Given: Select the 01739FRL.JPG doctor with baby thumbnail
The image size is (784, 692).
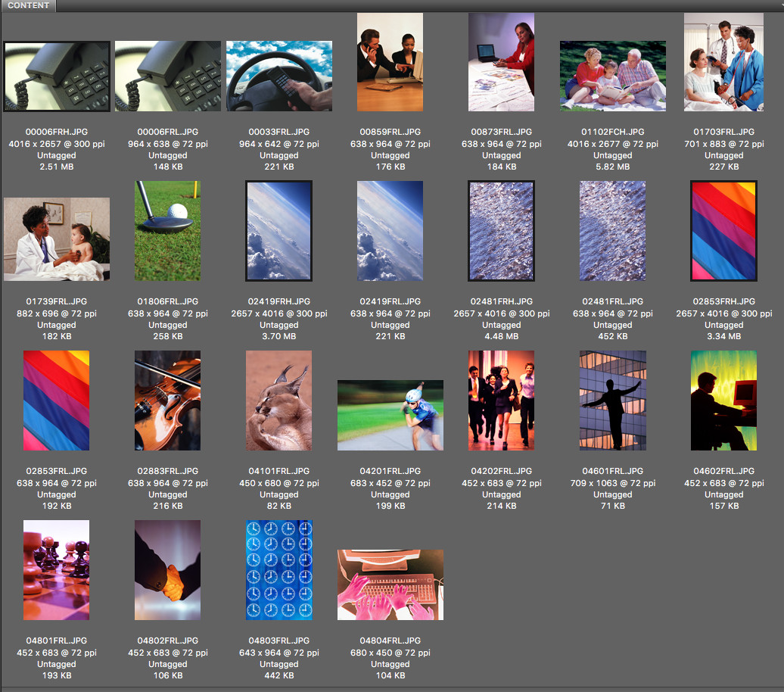Looking at the screenshot, I should [x=57, y=239].
